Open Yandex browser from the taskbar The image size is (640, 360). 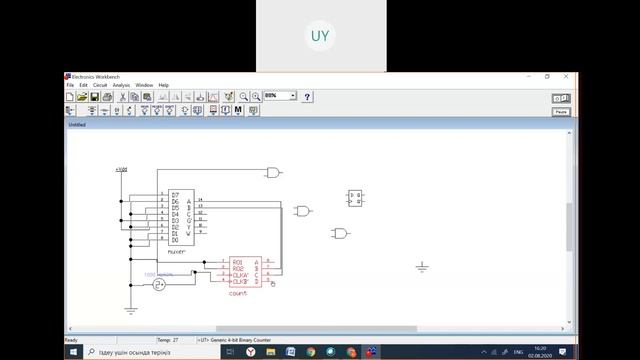click(251, 352)
